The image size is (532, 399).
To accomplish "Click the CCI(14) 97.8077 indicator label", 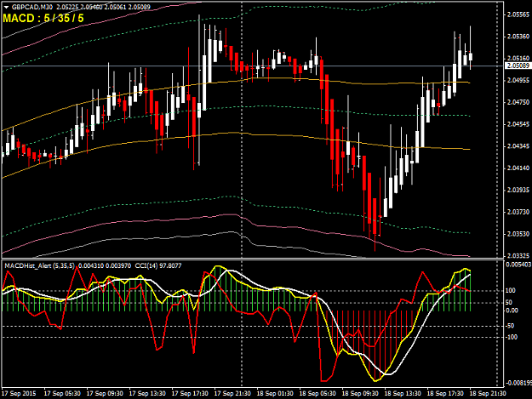I will click(158, 265).
